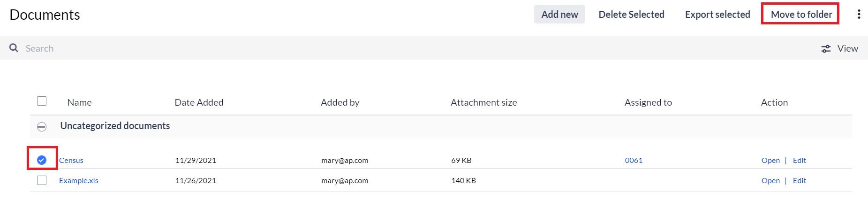Open the Example.xls file name link
The image size is (868, 208).
[x=79, y=181]
